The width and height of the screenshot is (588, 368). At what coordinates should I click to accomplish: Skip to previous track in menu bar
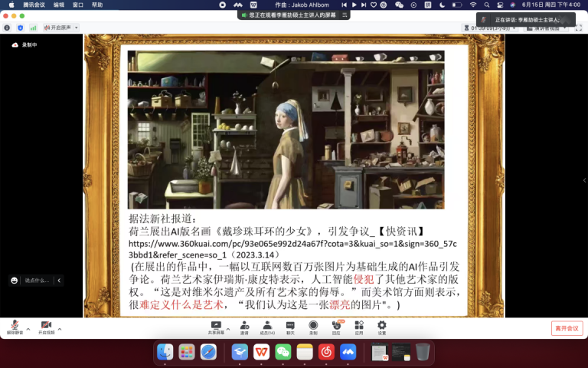coord(344,5)
